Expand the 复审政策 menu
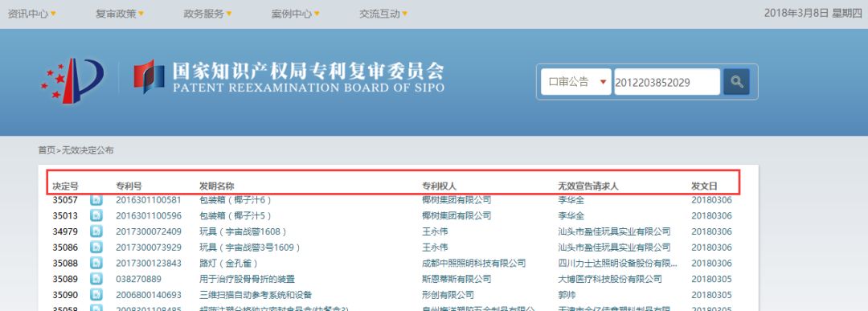 pyautogui.click(x=120, y=14)
